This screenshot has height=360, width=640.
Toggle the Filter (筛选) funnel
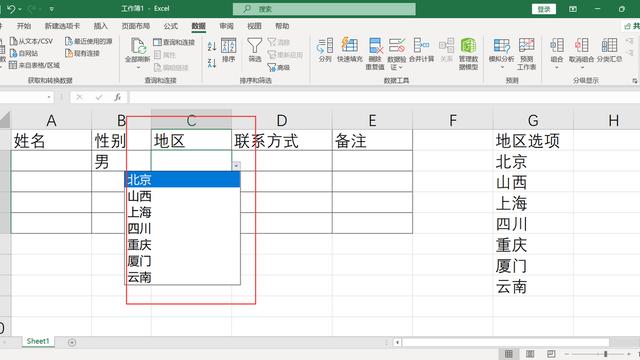254,50
